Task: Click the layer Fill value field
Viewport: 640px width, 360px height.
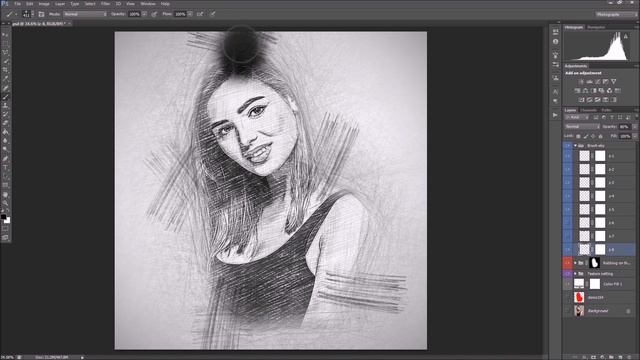Action: (624, 136)
